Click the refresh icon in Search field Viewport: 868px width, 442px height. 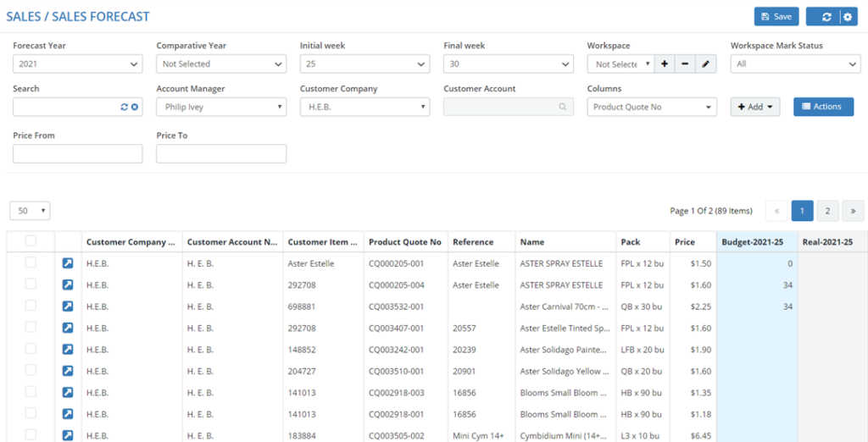125,107
